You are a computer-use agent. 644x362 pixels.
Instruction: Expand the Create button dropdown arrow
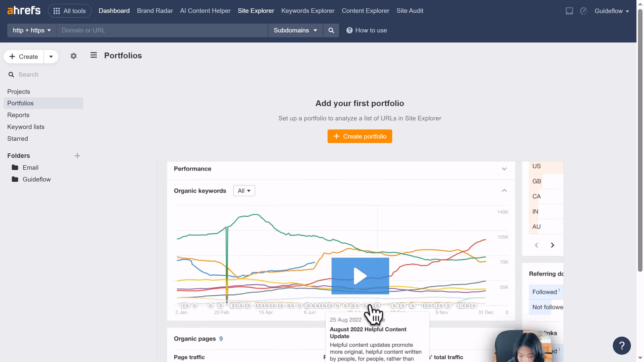pyautogui.click(x=51, y=57)
